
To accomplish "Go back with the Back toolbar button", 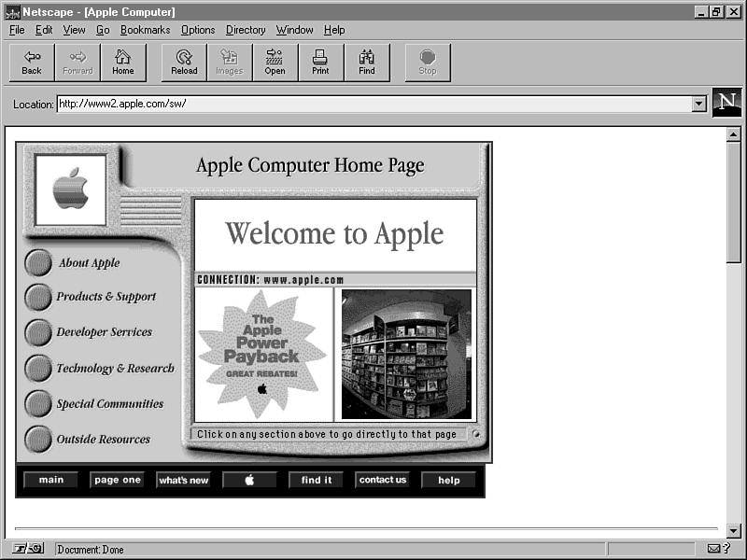I will [32, 63].
